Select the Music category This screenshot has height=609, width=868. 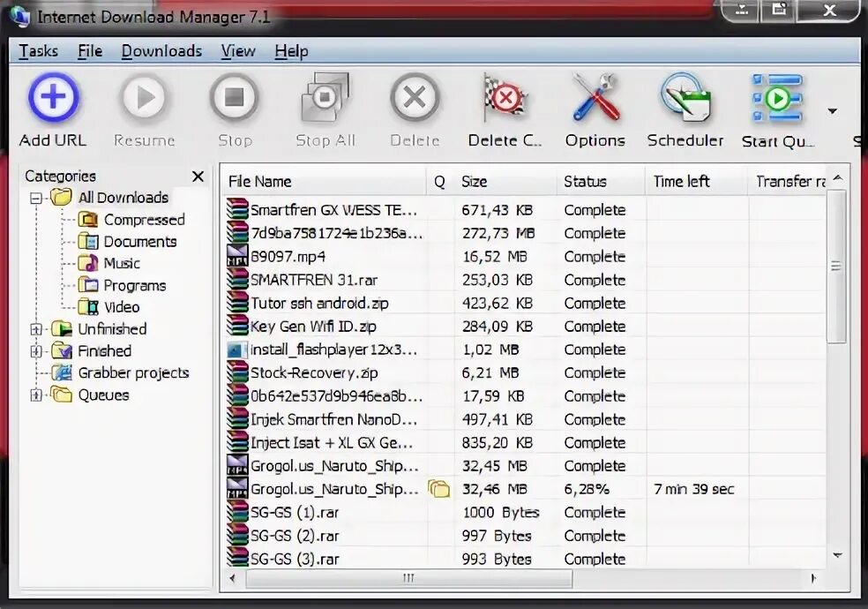[x=122, y=264]
